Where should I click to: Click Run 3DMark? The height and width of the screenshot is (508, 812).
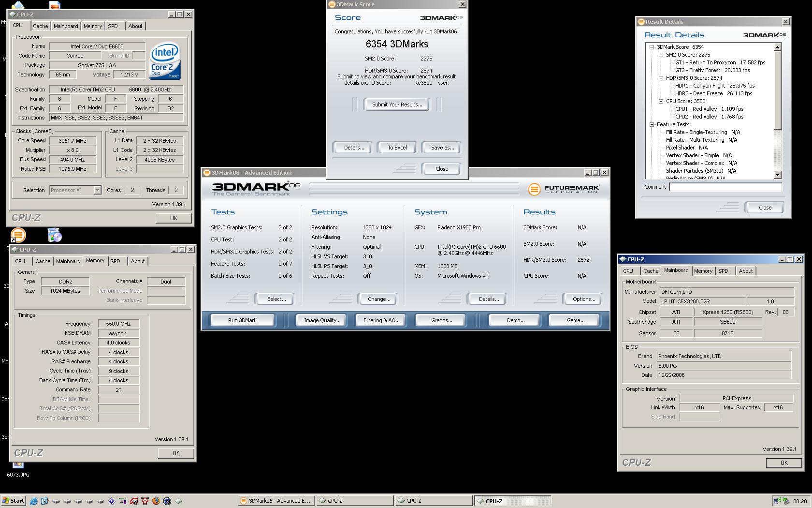point(242,320)
